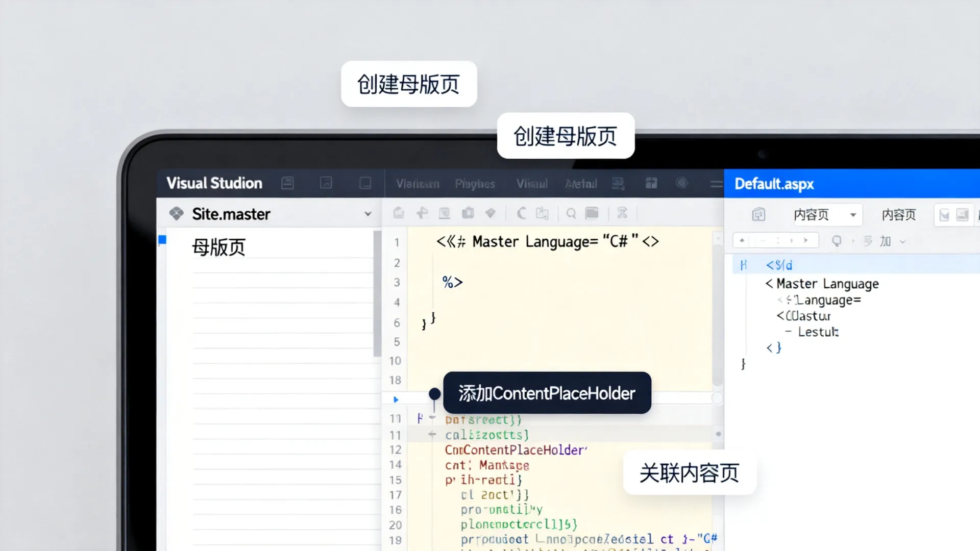This screenshot has width=980, height=551.
Task: Click the Site.master file name
Action: coord(231,214)
